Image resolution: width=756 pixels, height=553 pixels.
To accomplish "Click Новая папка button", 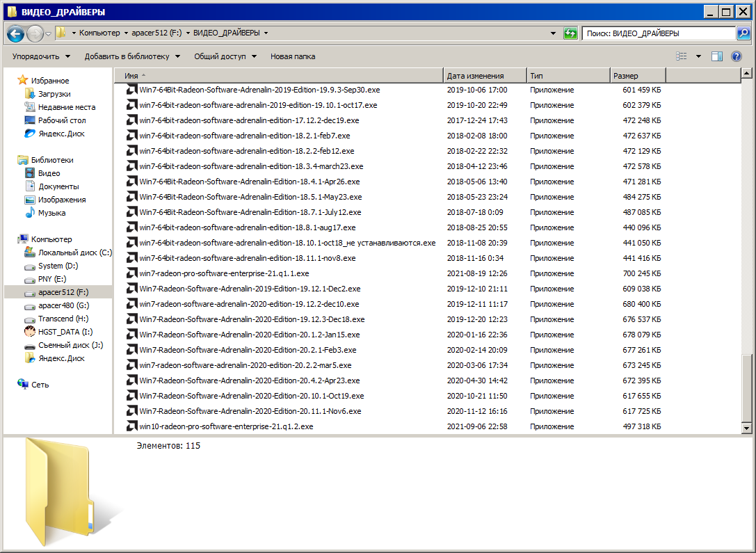I will click(x=293, y=56).
